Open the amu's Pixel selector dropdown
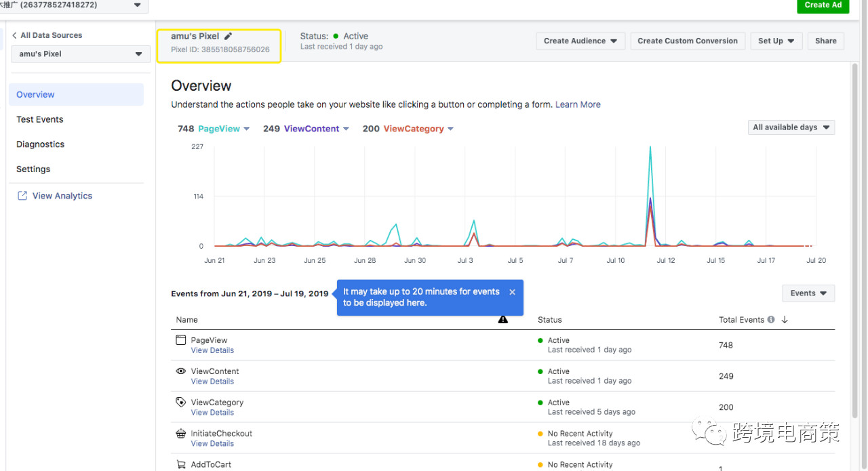The image size is (868, 471). click(81, 54)
